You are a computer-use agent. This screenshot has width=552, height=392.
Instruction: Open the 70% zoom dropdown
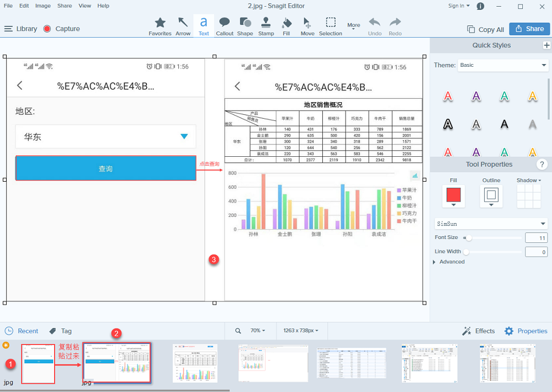258,330
